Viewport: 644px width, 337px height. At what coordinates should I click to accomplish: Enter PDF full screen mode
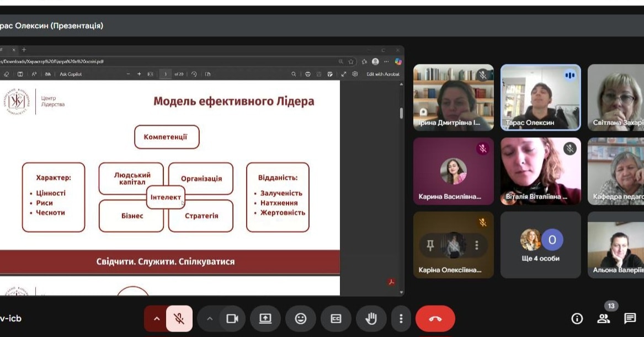pos(343,74)
